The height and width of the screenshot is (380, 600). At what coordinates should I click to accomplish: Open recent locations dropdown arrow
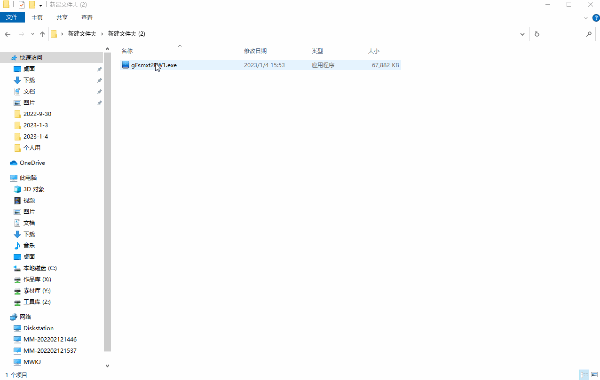tap(33, 34)
